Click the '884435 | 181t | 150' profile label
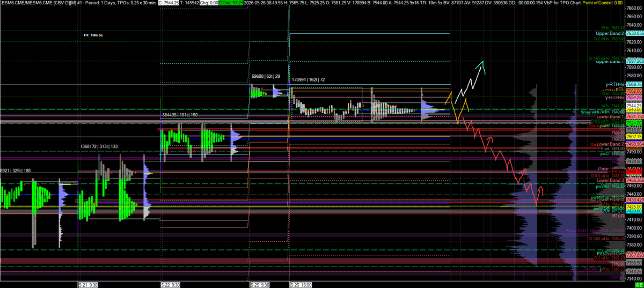Image resolution: width=644 pixels, height=288 pixels. click(x=180, y=115)
